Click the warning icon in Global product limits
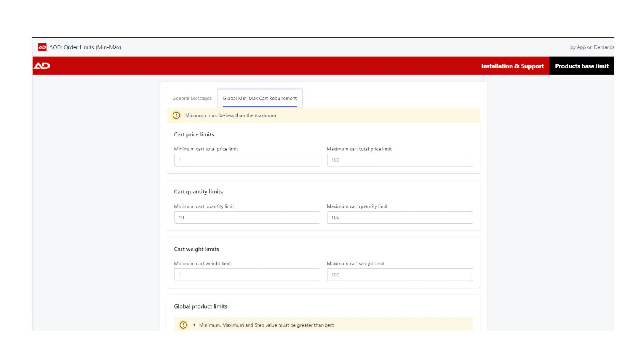The width and height of the screenshot is (644, 362). coord(183,325)
